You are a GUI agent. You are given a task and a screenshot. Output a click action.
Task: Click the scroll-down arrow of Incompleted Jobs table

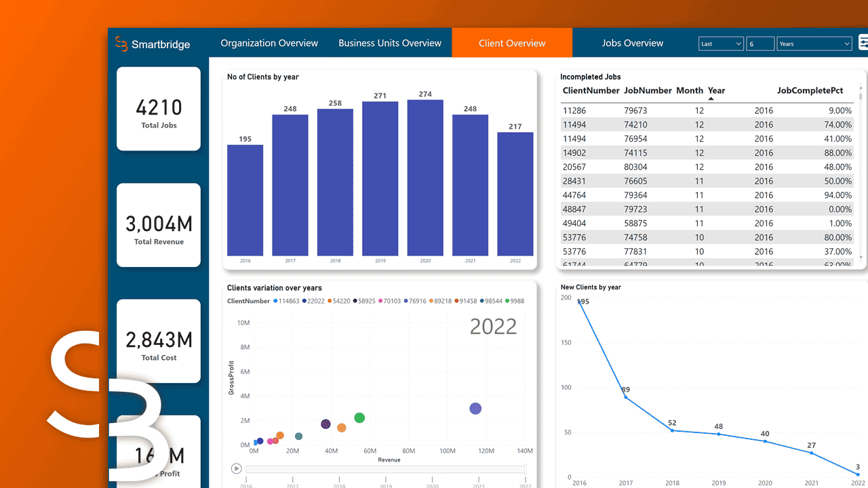click(x=861, y=258)
